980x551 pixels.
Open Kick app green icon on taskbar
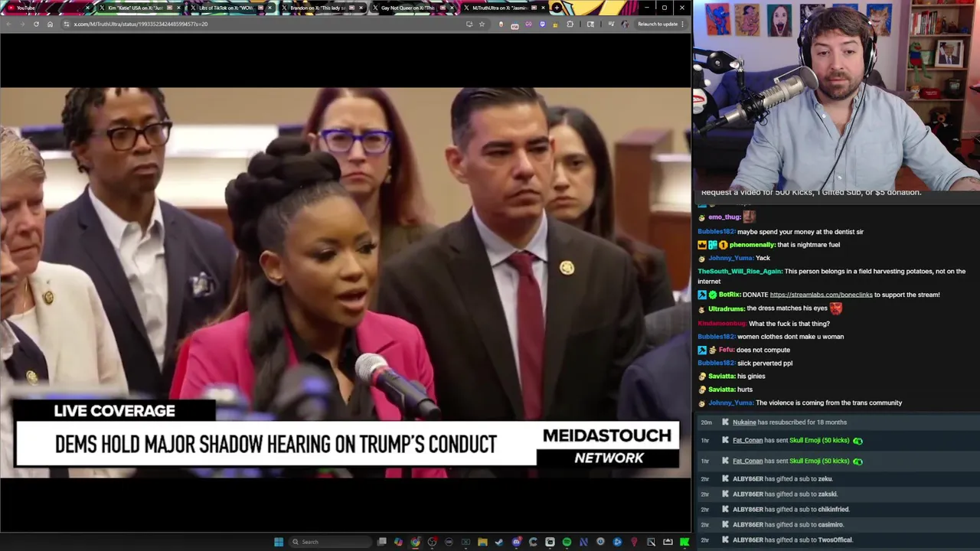click(684, 542)
